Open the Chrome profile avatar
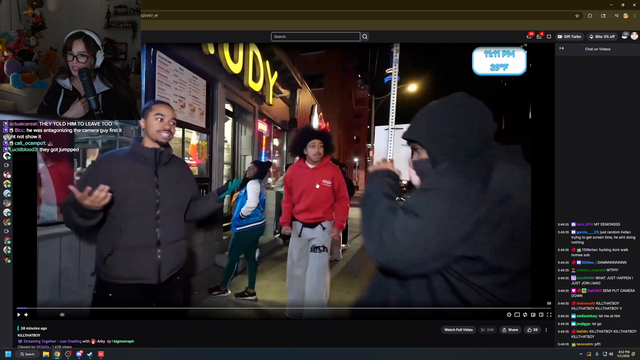640x360 pixels. pos(626,16)
